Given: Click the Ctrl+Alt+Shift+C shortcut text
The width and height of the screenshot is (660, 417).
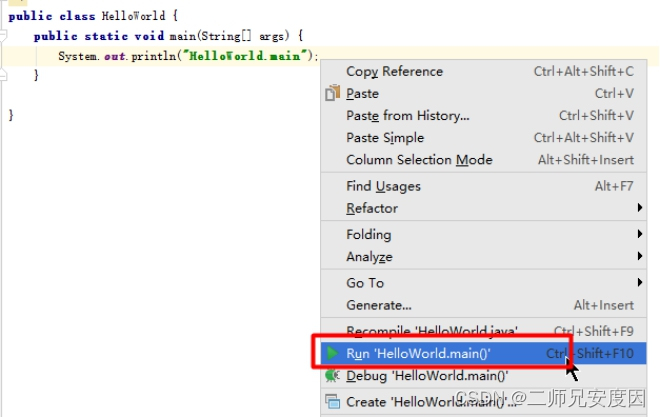Looking at the screenshot, I should [x=583, y=72].
